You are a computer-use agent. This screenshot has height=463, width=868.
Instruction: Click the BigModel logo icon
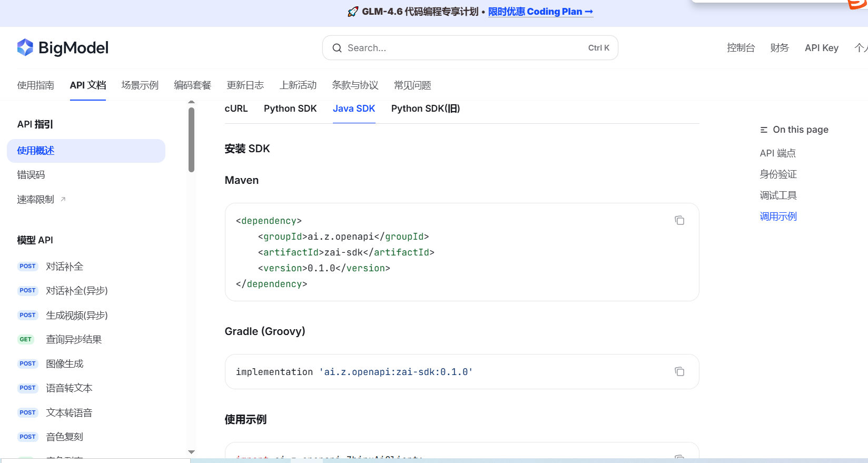tap(25, 47)
